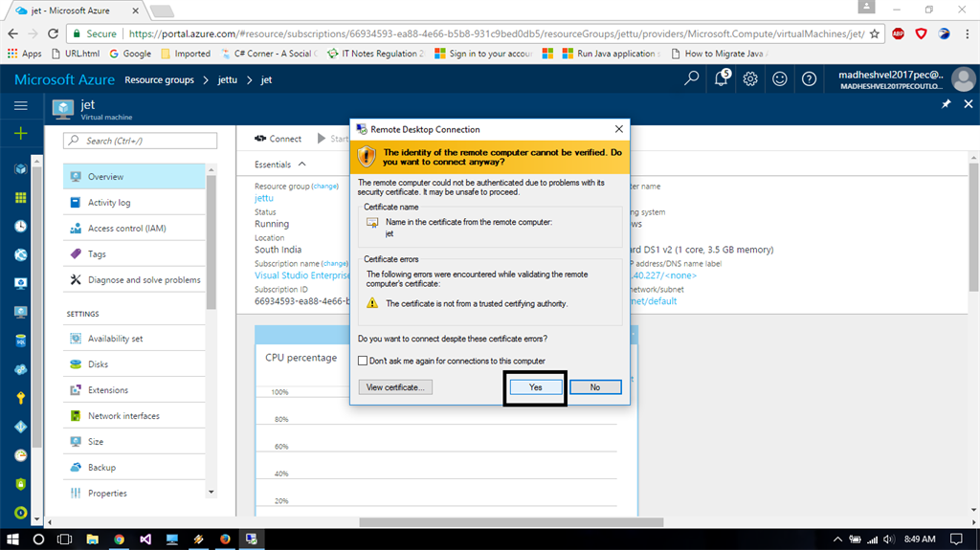Open Apps bookmarks shortcut

click(24, 54)
